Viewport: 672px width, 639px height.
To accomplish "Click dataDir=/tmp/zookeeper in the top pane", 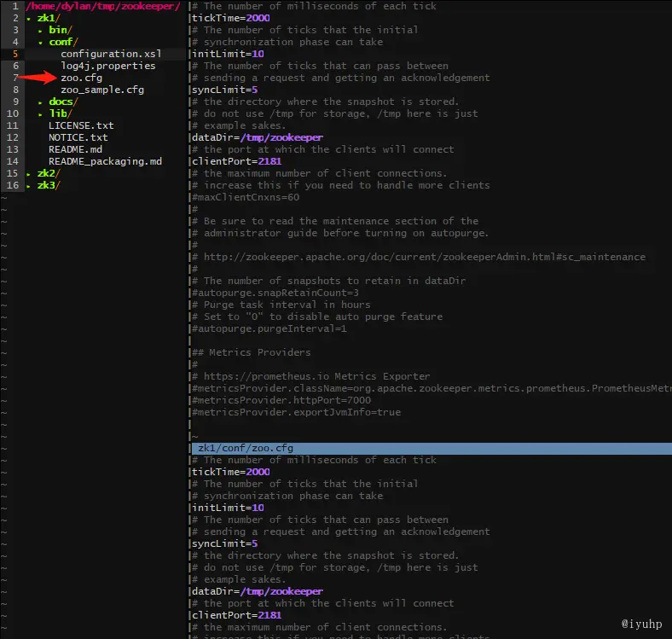I will pyautogui.click(x=258, y=137).
